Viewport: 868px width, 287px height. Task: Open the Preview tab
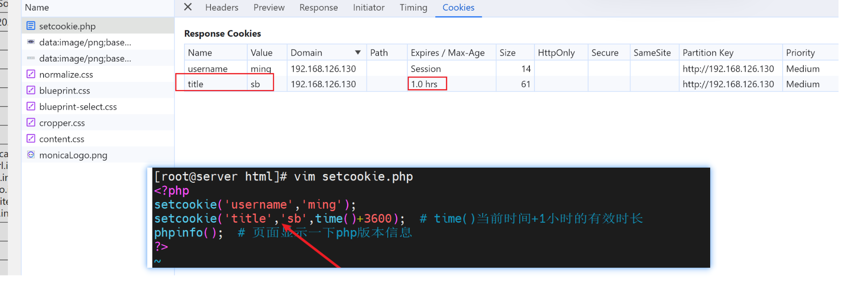point(269,7)
